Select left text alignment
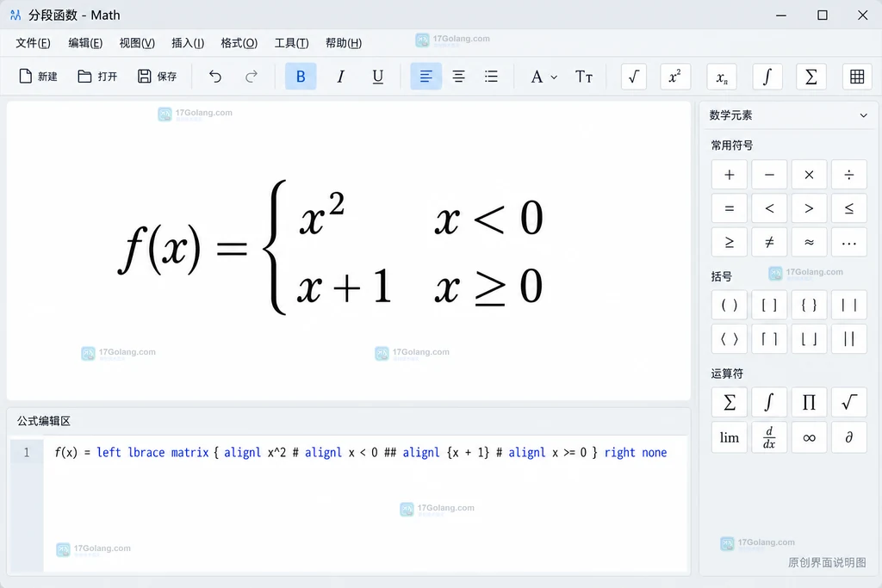The image size is (882, 588). [425, 77]
